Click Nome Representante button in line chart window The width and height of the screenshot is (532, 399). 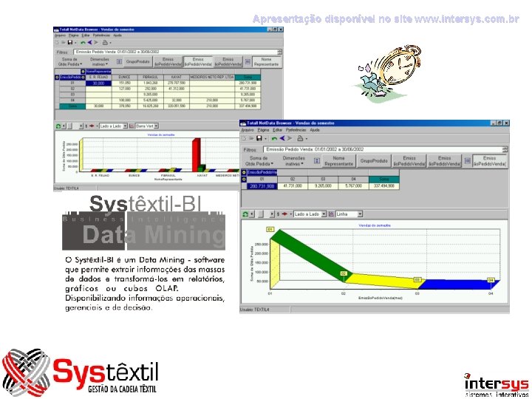(338, 161)
